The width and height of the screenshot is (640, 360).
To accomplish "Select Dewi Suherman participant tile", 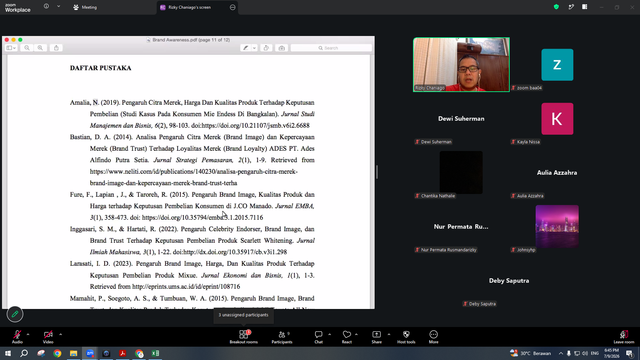I will (461, 119).
